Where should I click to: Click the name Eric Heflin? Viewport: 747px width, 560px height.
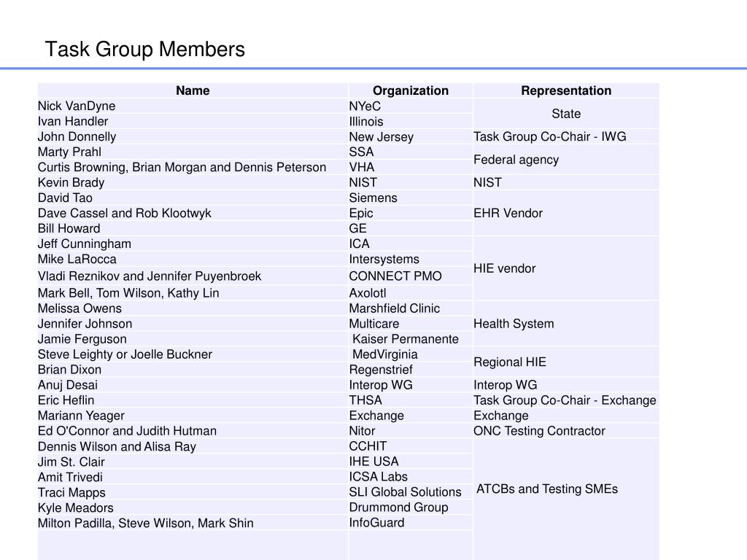pos(66,400)
